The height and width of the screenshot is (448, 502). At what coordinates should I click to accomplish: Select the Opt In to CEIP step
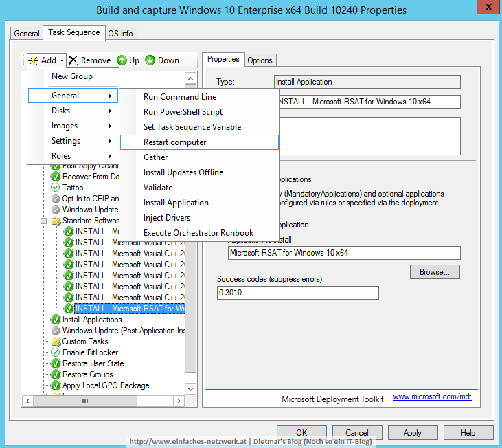(90, 199)
